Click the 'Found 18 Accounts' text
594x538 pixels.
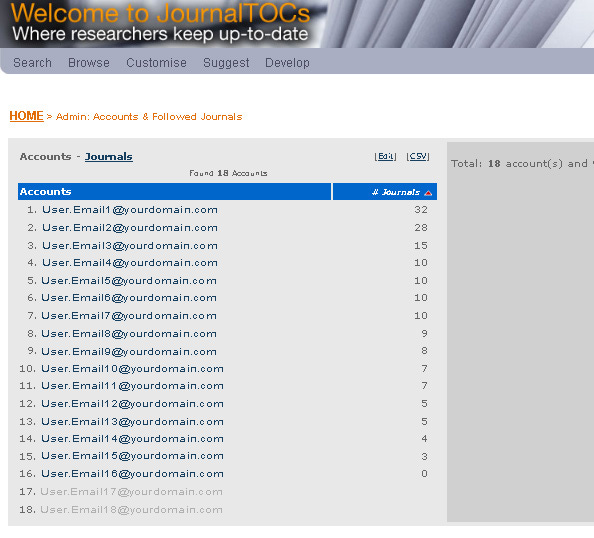pos(228,173)
